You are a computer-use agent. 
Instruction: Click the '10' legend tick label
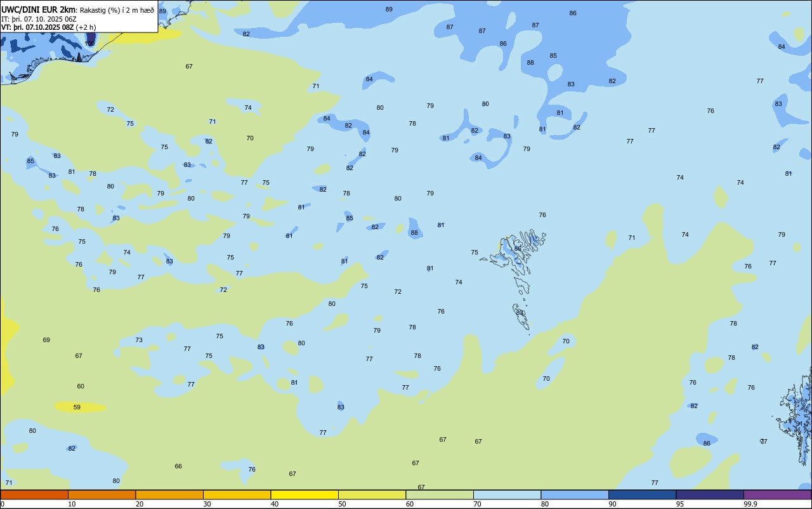click(72, 504)
